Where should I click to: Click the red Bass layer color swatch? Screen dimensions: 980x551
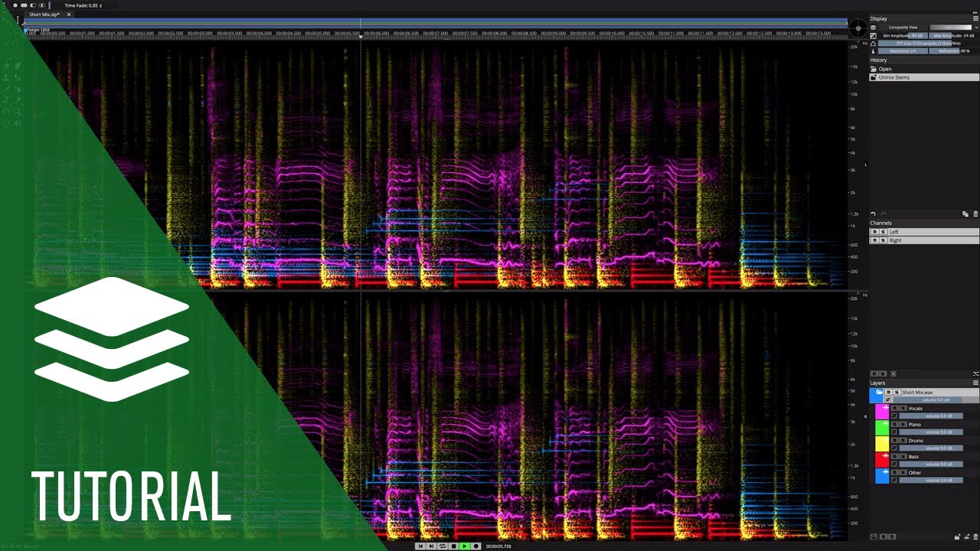point(882,460)
